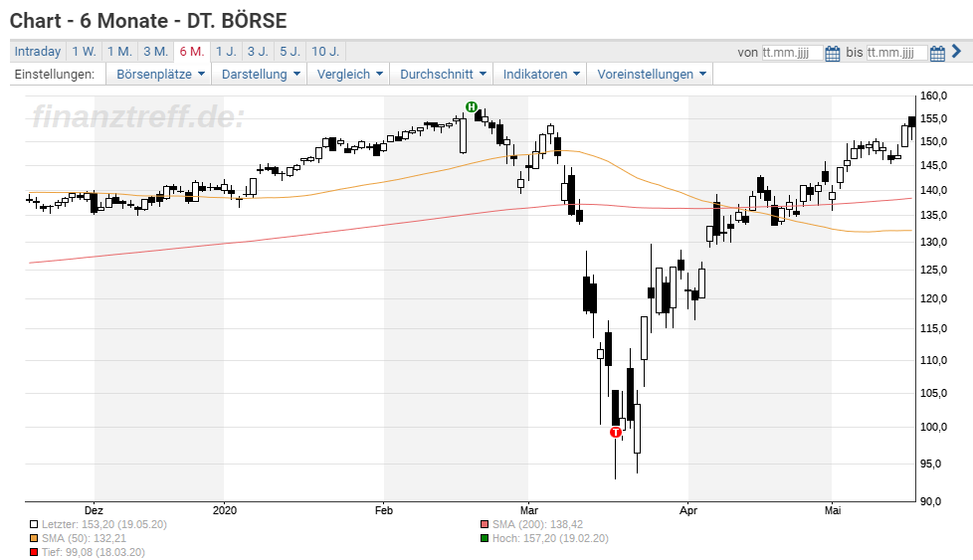This screenshot has height=560, width=973.
Task: Open the Voreinstellungen dropdown
Action: coord(651,75)
